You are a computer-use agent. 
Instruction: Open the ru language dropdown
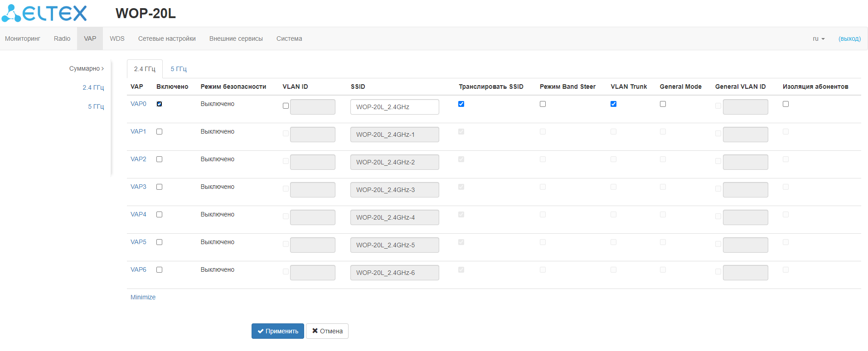click(x=819, y=39)
